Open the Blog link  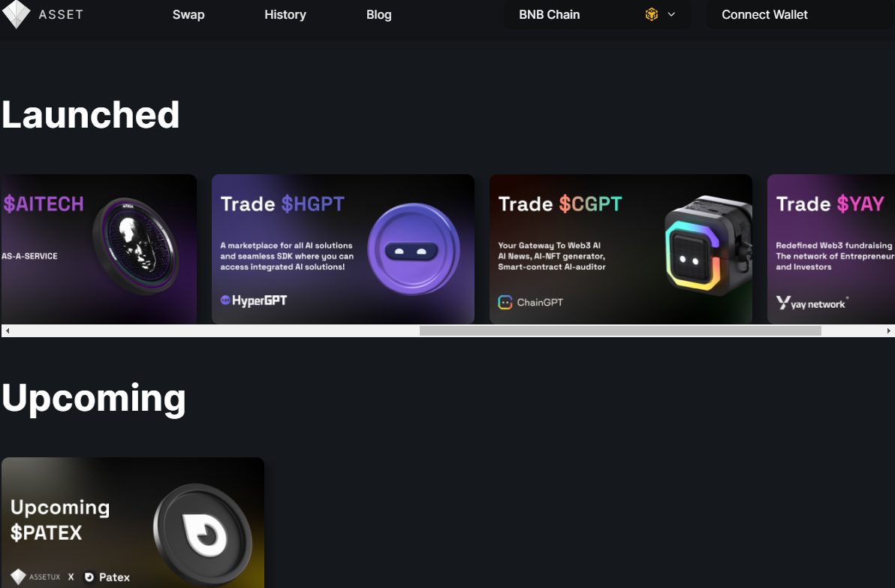[x=379, y=15]
